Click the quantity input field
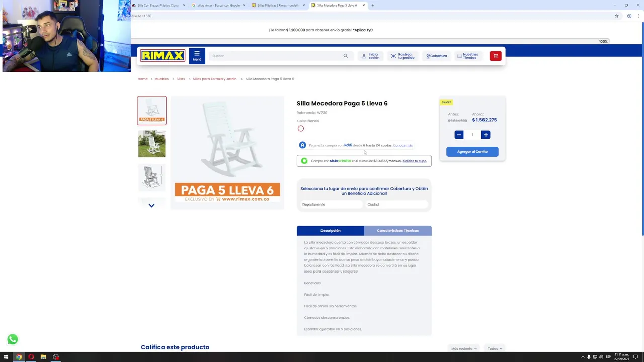 tap(472, 135)
